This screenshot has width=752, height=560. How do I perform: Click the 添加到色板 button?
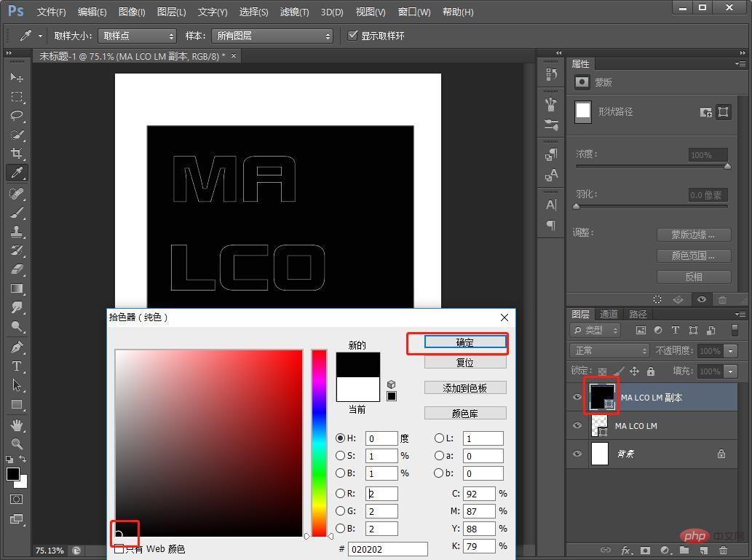click(x=464, y=387)
